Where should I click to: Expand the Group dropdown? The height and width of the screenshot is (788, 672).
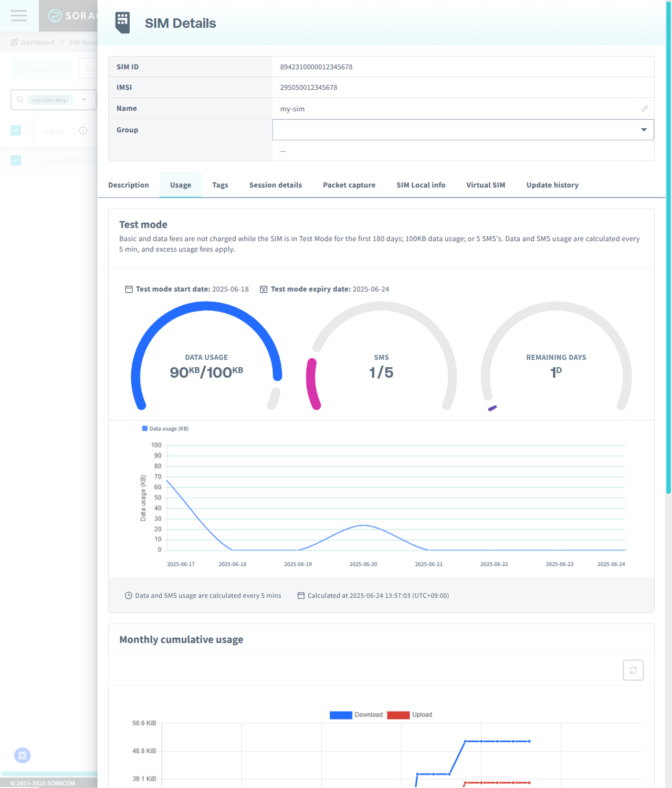644,130
